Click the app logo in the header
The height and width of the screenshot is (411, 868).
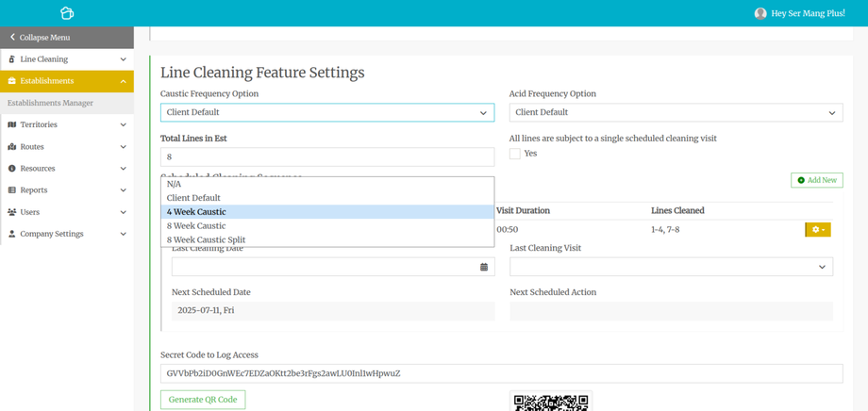click(66, 13)
